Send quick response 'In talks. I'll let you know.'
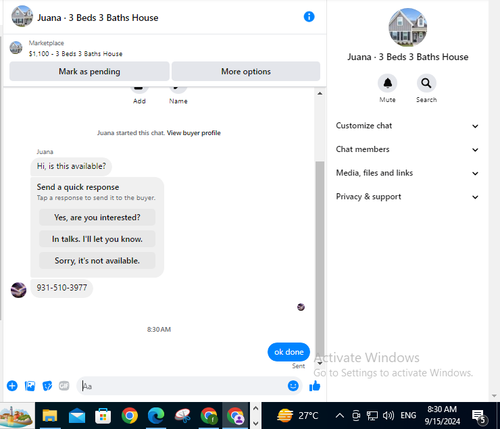 tap(97, 239)
